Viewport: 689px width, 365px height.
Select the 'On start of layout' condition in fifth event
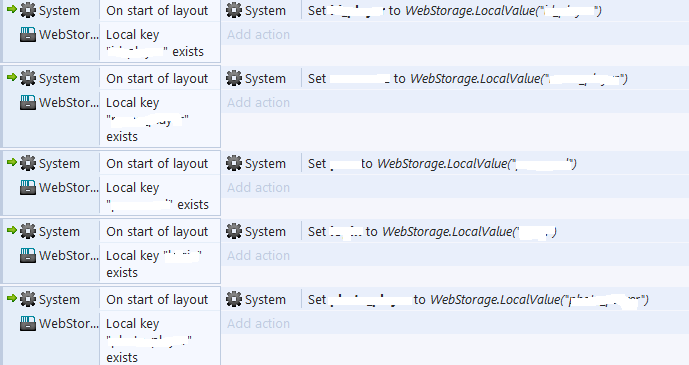click(x=157, y=300)
